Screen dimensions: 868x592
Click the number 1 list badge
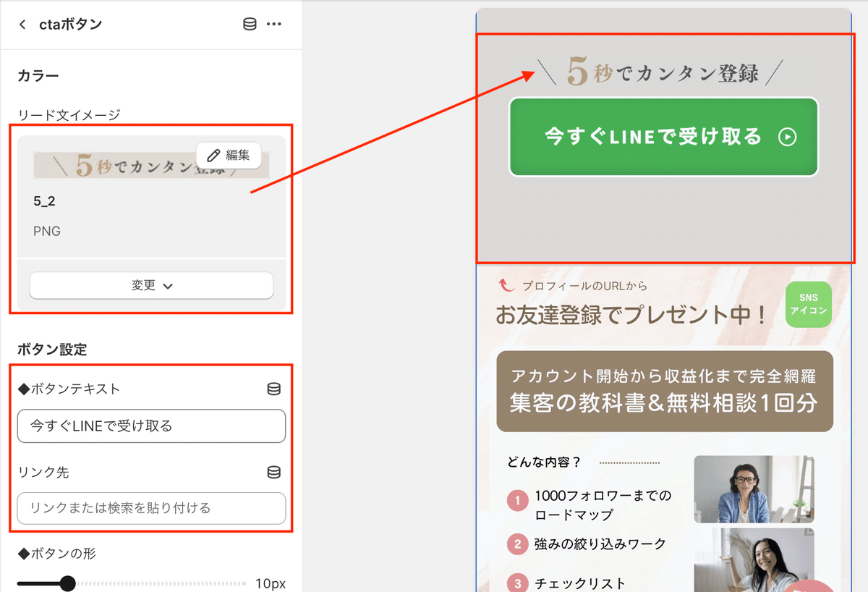pos(517,500)
